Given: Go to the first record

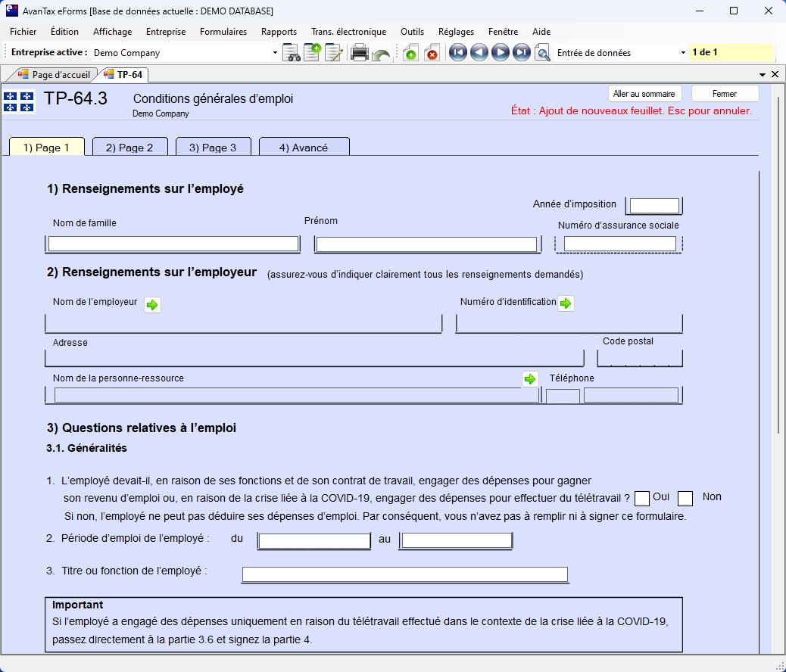Looking at the screenshot, I should [x=457, y=53].
